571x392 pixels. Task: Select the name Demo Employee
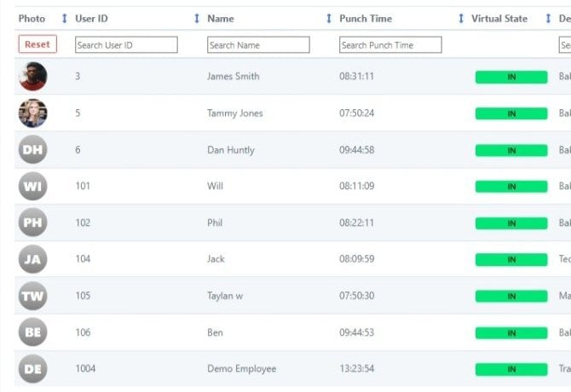(241, 369)
